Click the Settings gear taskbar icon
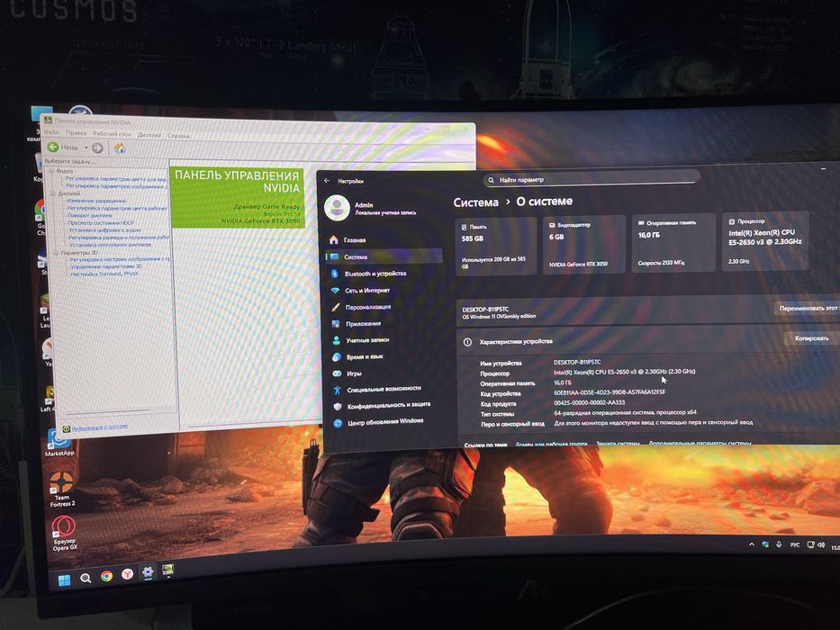 tap(148, 572)
